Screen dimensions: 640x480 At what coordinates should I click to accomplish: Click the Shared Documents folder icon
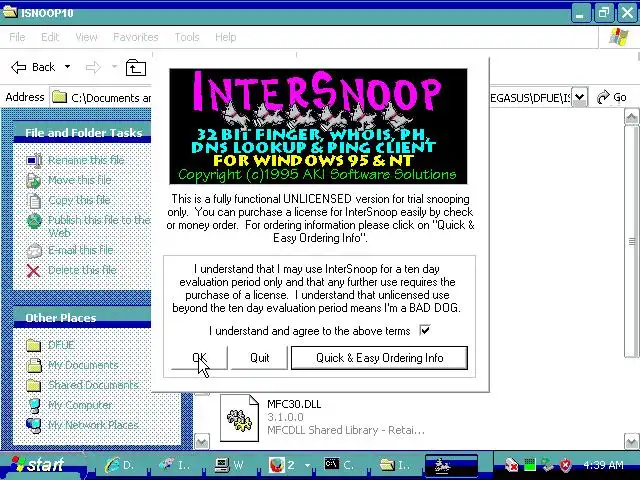click(x=33, y=385)
